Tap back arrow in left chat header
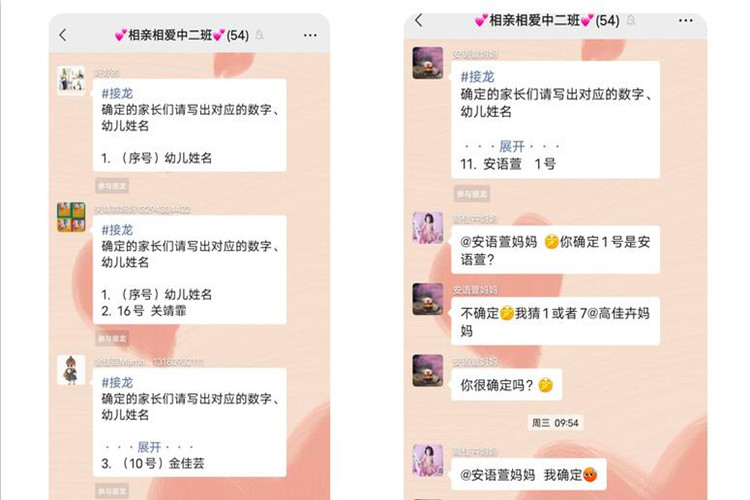750x500 pixels. 63,35
